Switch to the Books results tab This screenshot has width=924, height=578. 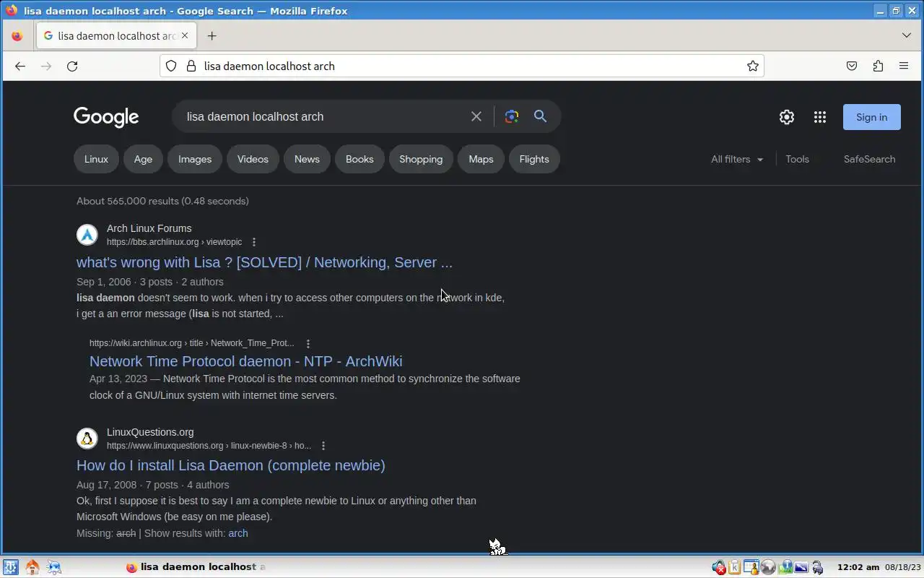(x=359, y=159)
